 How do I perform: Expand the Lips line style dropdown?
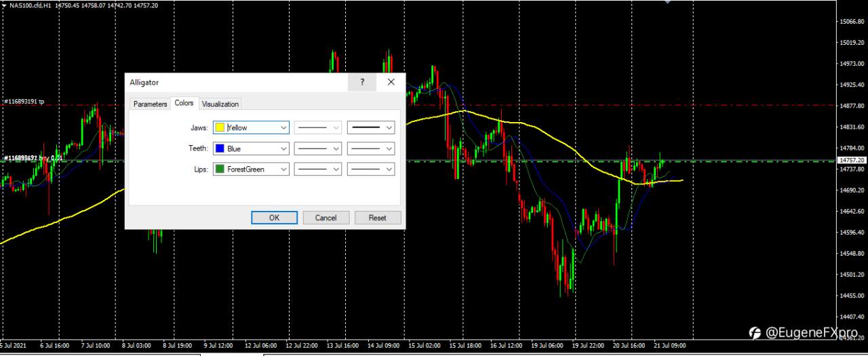[x=317, y=169]
